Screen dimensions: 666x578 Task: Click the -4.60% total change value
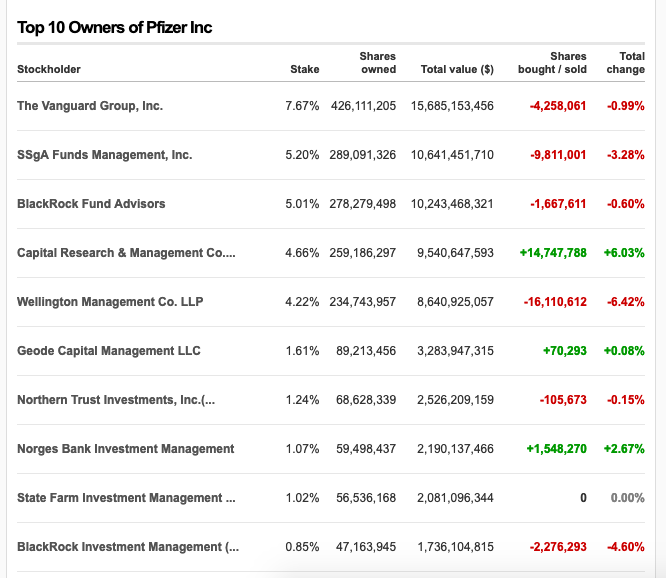tap(626, 547)
